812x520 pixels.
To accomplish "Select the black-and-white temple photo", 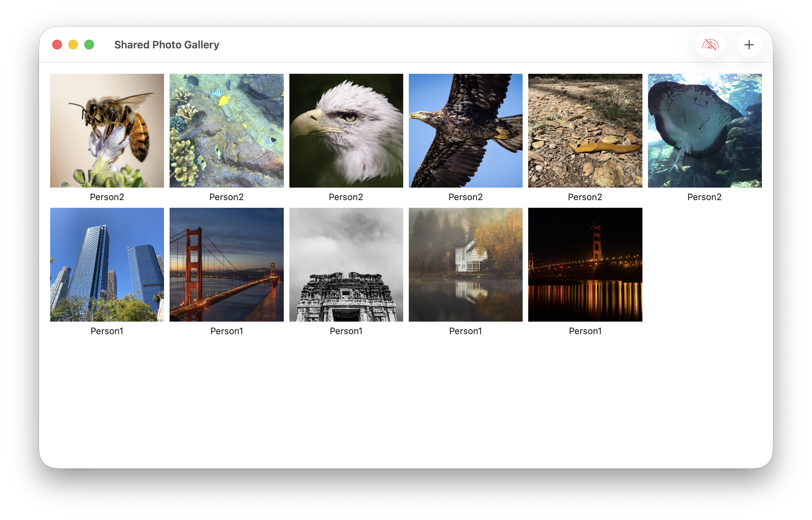I will pos(346,265).
